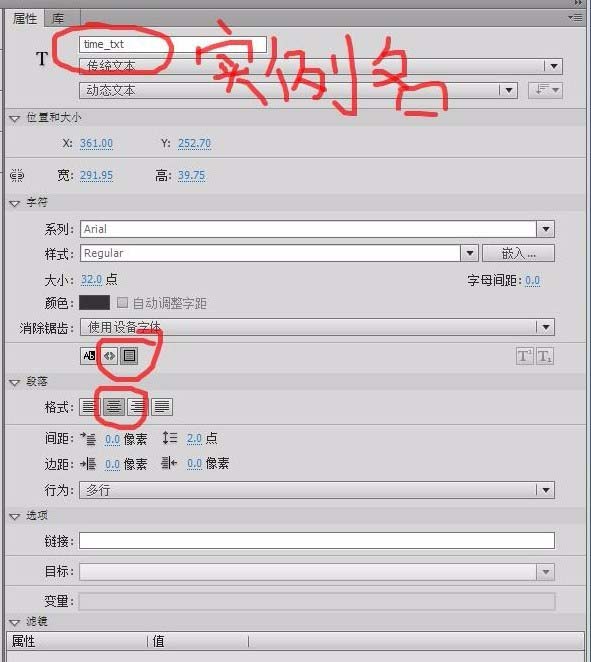Toggle superscript button
The width and height of the screenshot is (591, 662).
click(x=524, y=356)
